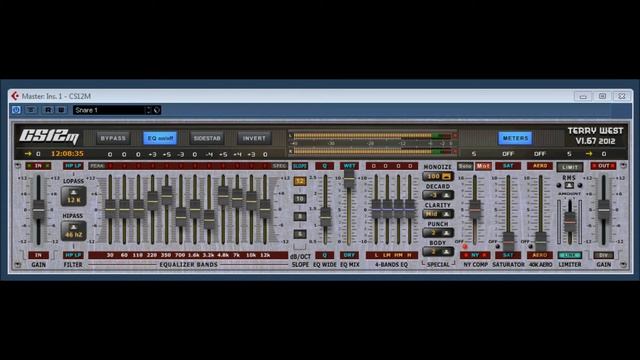Click the DRY label below EQ Mix
The image size is (640, 360).
click(x=349, y=255)
